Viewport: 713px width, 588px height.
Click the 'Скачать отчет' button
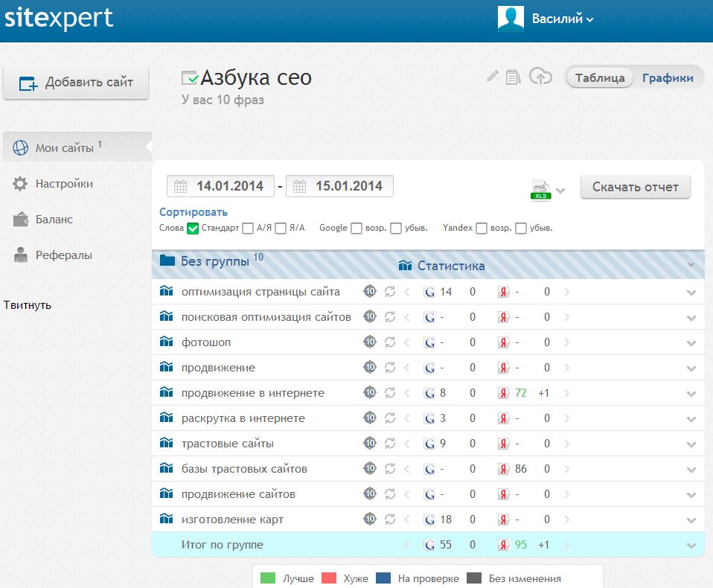pos(635,187)
